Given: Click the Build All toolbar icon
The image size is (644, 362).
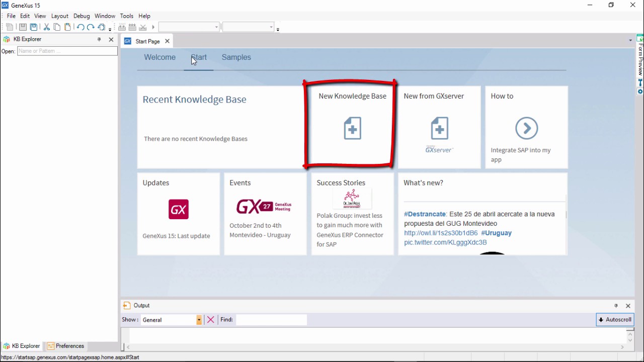Looking at the screenshot, I should tap(122, 27).
